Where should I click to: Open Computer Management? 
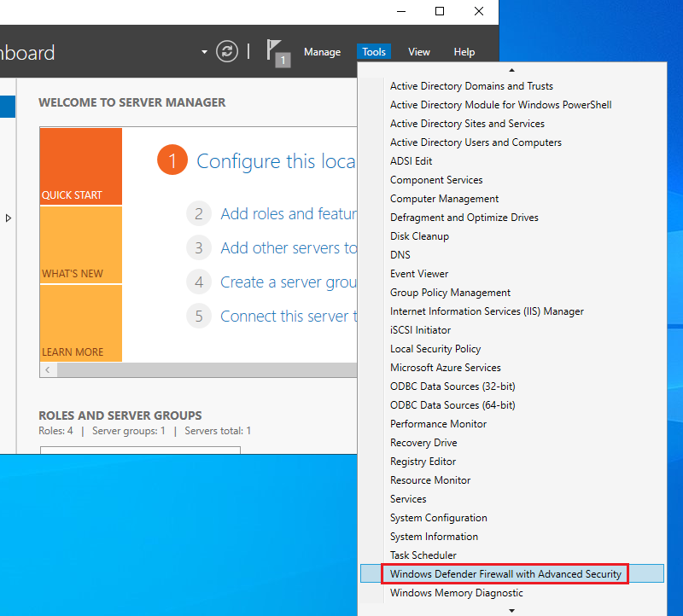click(x=436, y=198)
